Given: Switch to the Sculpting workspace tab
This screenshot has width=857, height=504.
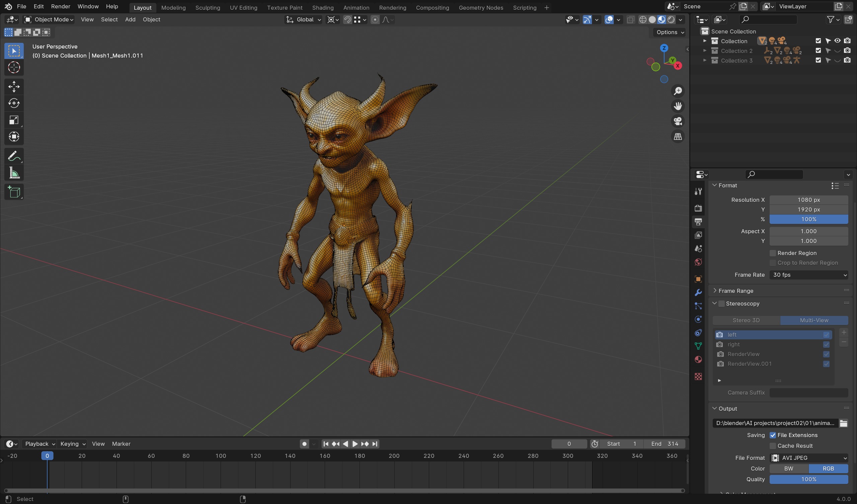Looking at the screenshot, I should [208, 7].
